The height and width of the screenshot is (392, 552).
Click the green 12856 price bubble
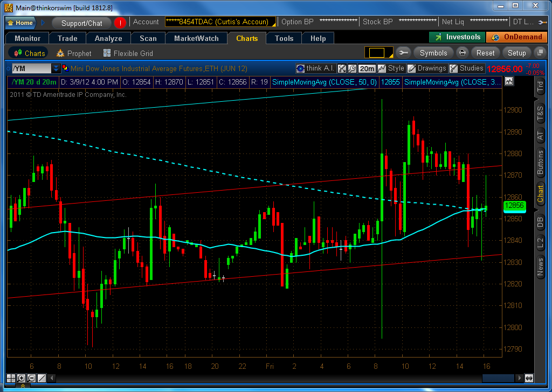point(514,206)
